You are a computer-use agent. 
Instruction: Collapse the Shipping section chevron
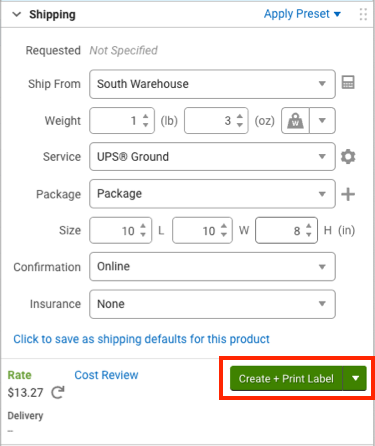pos(16,14)
